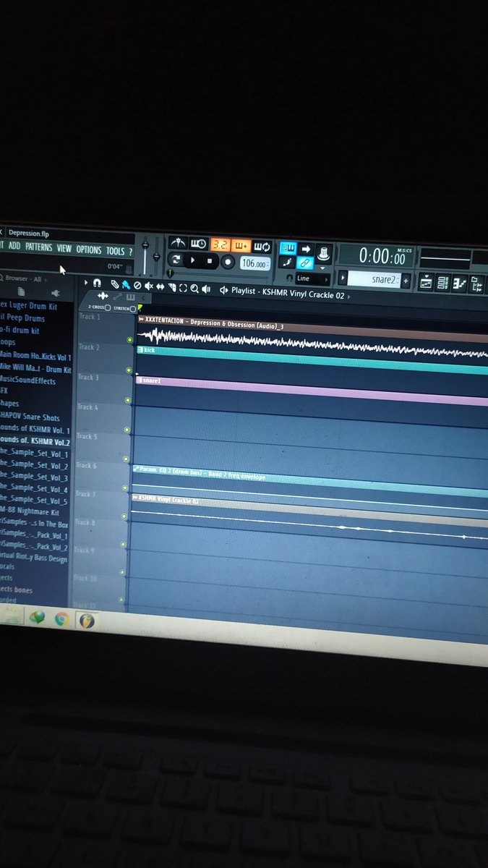Toggle pattern/song mode switch
The image size is (488, 868).
pos(175,259)
